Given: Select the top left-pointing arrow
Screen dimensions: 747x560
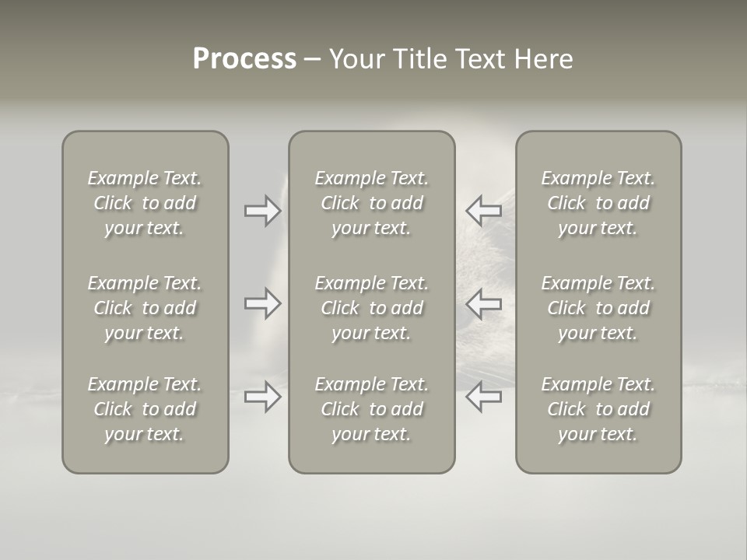Looking at the screenshot, I should (483, 210).
